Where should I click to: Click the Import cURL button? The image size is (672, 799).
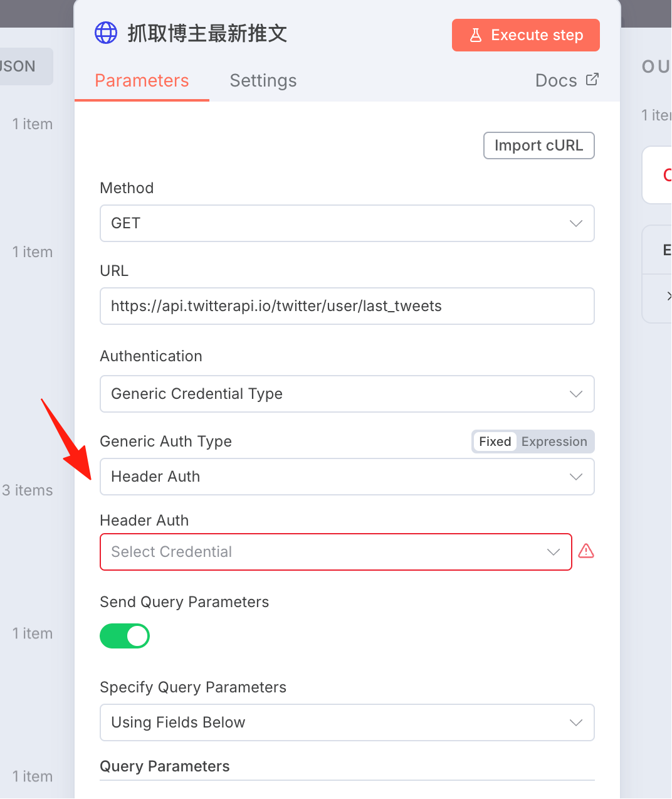(539, 146)
